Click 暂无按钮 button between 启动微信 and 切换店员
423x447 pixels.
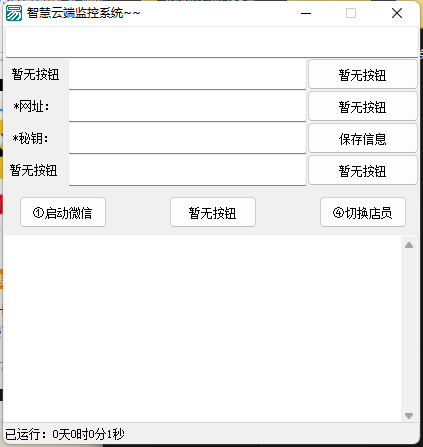point(213,212)
